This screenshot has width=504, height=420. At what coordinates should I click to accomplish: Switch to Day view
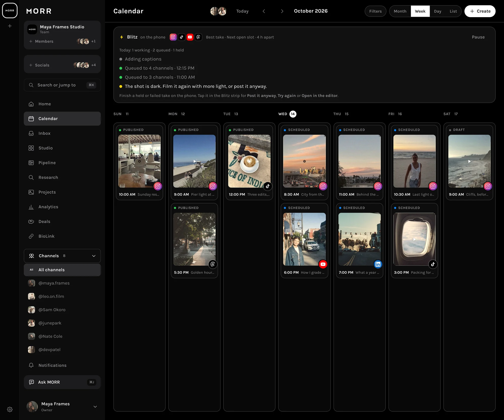(x=437, y=11)
